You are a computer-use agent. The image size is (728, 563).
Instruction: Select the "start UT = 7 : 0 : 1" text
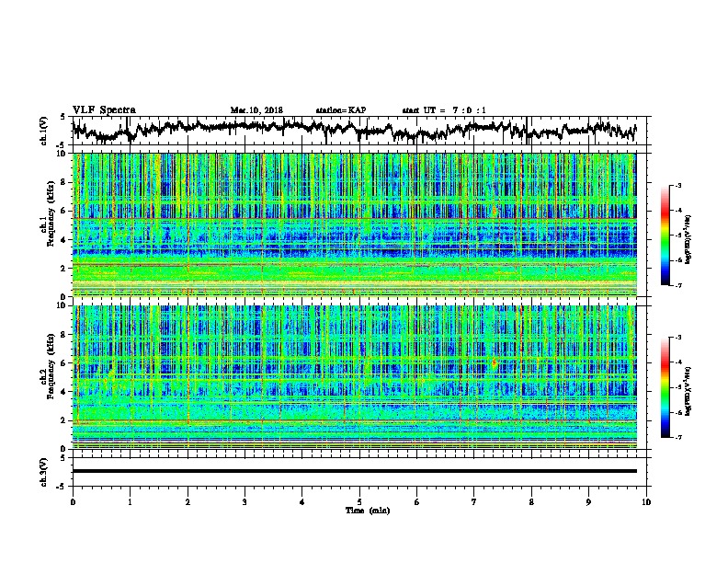[x=444, y=110]
